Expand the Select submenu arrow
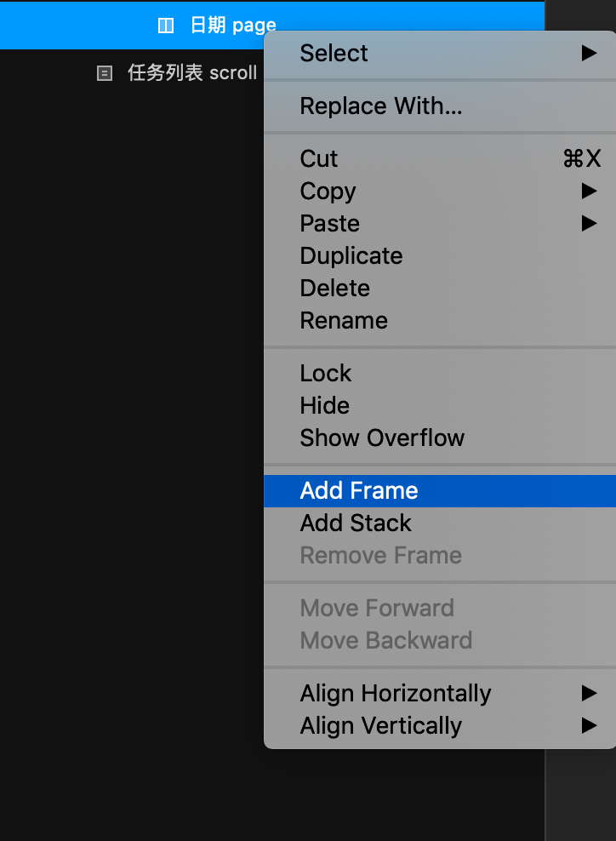This screenshot has width=616, height=841. [589, 53]
